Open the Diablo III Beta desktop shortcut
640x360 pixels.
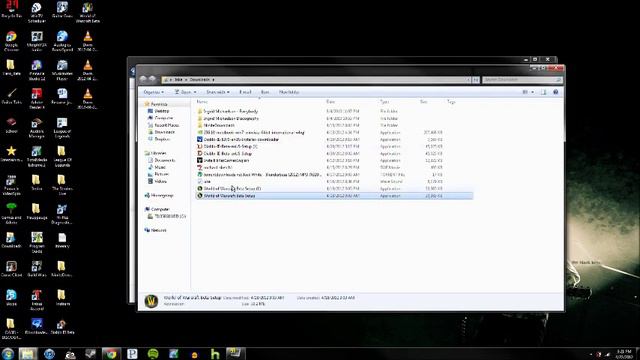tap(62, 326)
